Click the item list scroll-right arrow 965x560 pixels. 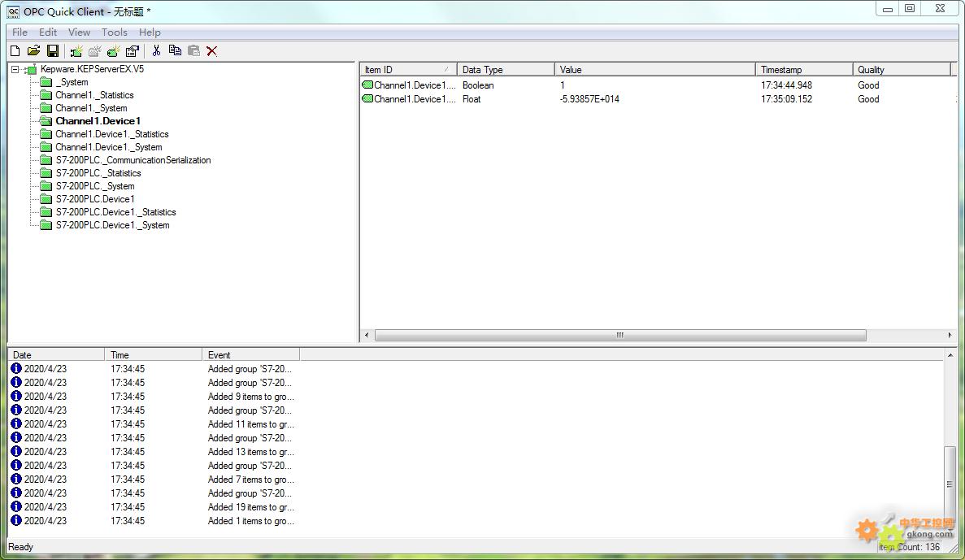coord(950,336)
